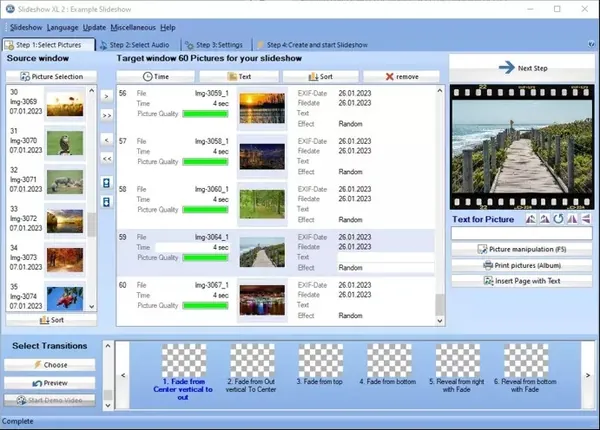Show next transitions with the right arrow

point(588,375)
